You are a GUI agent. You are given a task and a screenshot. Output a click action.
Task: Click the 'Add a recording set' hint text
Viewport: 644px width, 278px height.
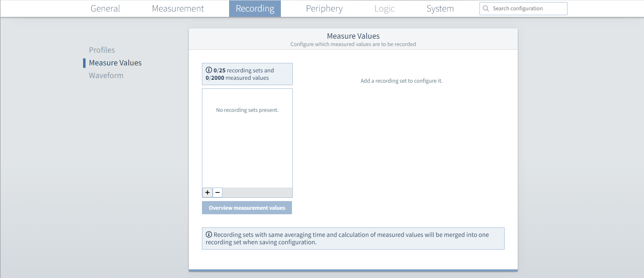[x=401, y=81]
